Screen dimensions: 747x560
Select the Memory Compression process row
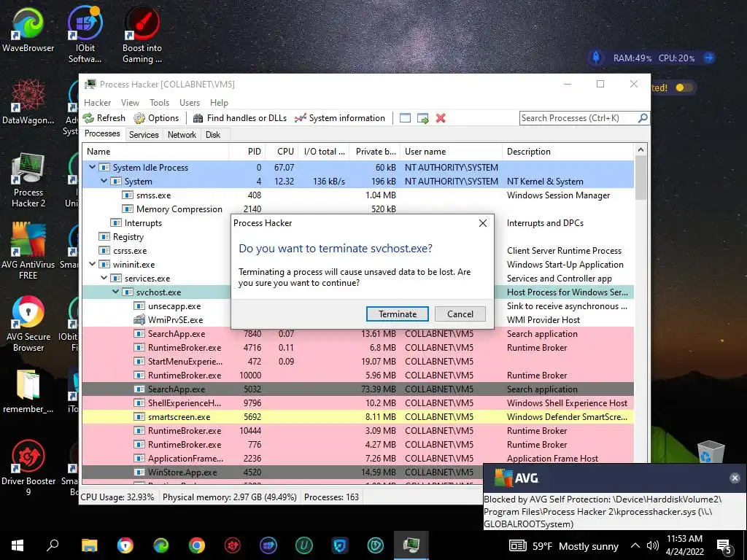coord(357,209)
